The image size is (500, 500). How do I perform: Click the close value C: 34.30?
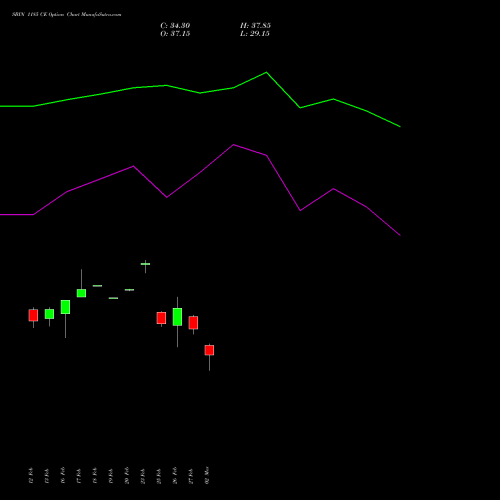[x=175, y=26]
